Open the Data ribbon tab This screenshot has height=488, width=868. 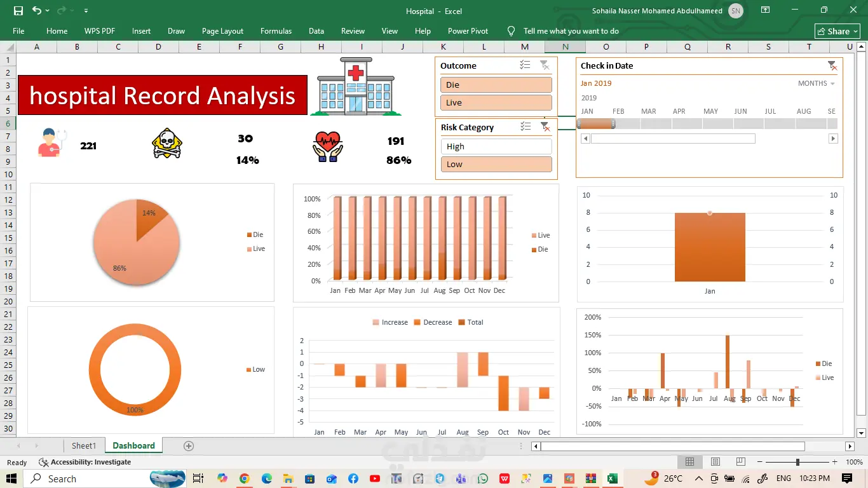pos(316,30)
